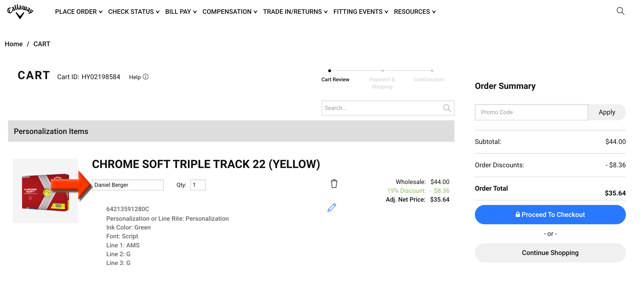The image size is (644, 296).
Task: Go to Home breadcrumb link
Action: 14,44
